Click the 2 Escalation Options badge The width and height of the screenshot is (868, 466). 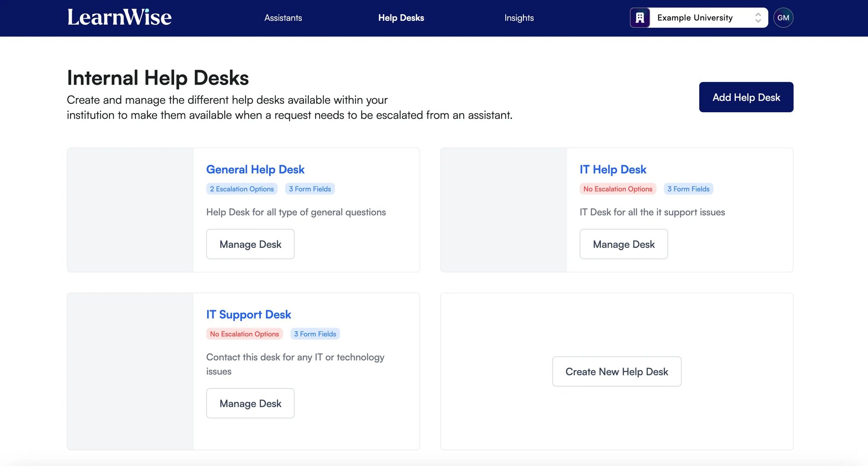pyautogui.click(x=242, y=189)
